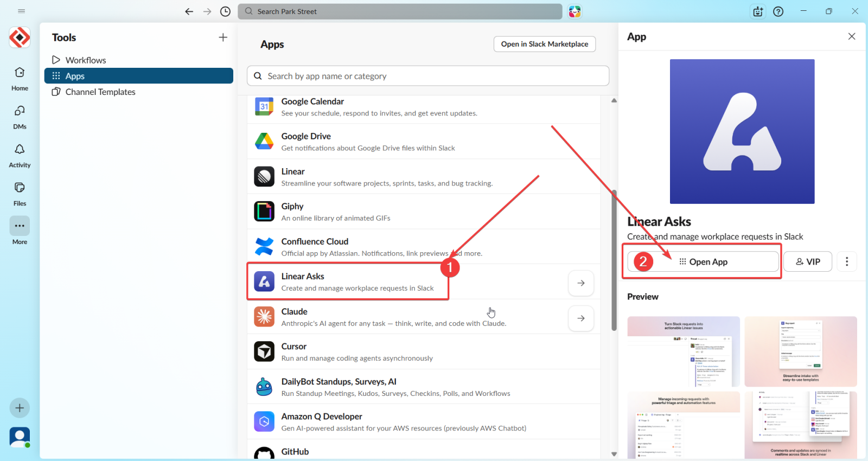Click the Claude app title
Image resolution: width=868 pixels, height=461 pixels.
tap(295, 311)
